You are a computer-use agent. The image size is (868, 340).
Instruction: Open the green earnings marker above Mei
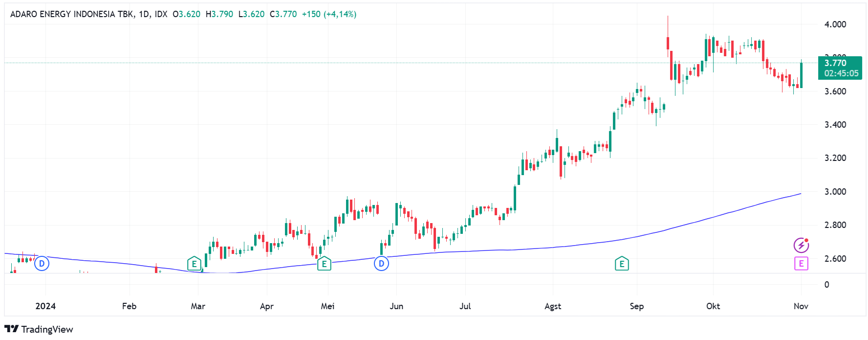point(324,264)
